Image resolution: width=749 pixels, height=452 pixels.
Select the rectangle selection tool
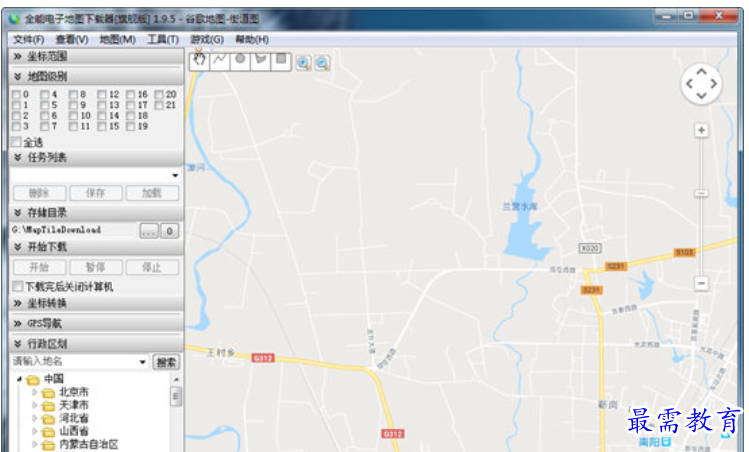pos(281,61)
